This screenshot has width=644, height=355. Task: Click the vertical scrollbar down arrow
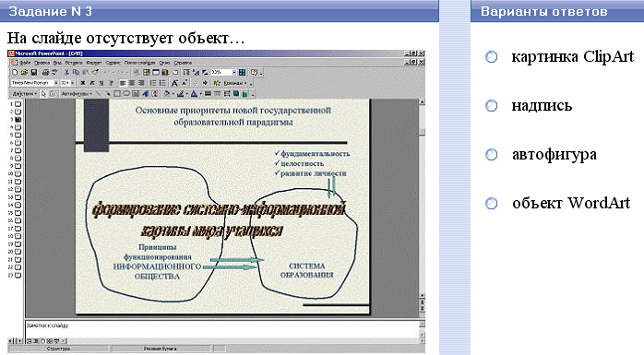[x=422, y=295]
